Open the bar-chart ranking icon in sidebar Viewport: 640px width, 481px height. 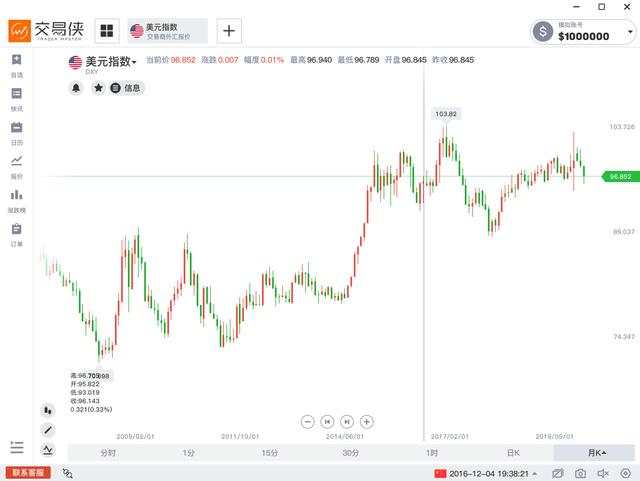pos(17,194)
